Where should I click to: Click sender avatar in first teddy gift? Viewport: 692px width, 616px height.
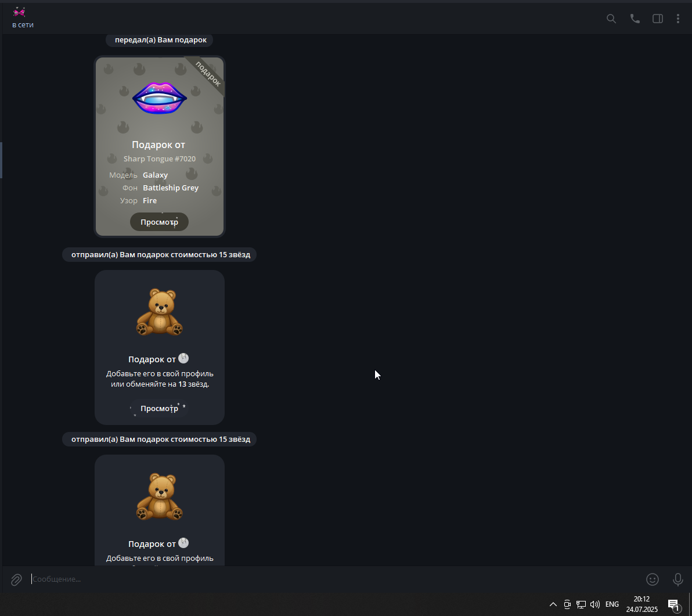[x=183, y=358]
